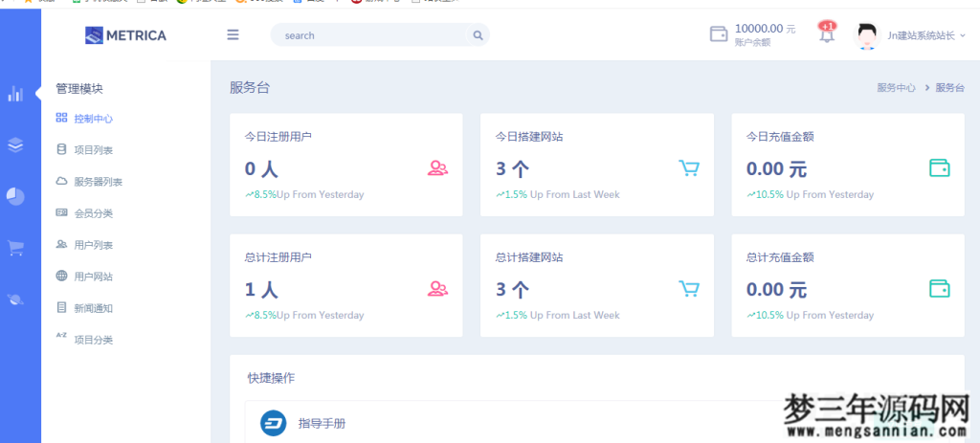The width and height of the screenshot is (980, 443).
Task: Click the 总计充值金额 card title
Action: coord(780,257)
